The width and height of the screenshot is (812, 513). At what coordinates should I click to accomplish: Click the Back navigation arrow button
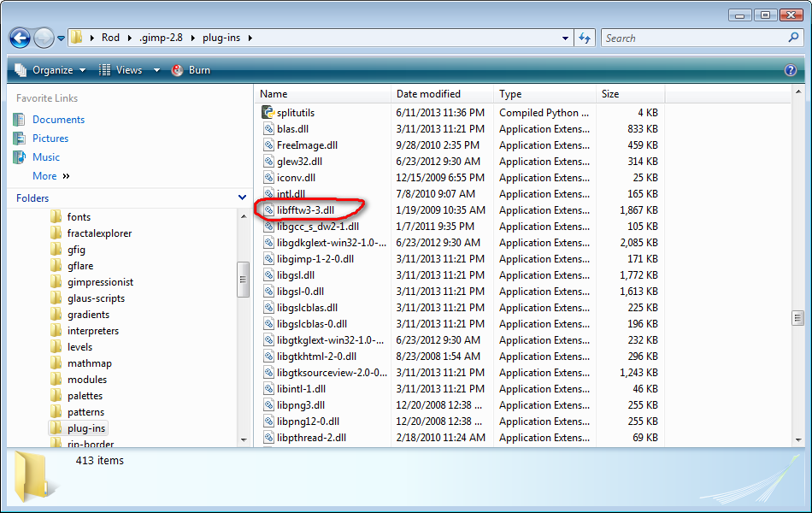[x=21, y=38]
